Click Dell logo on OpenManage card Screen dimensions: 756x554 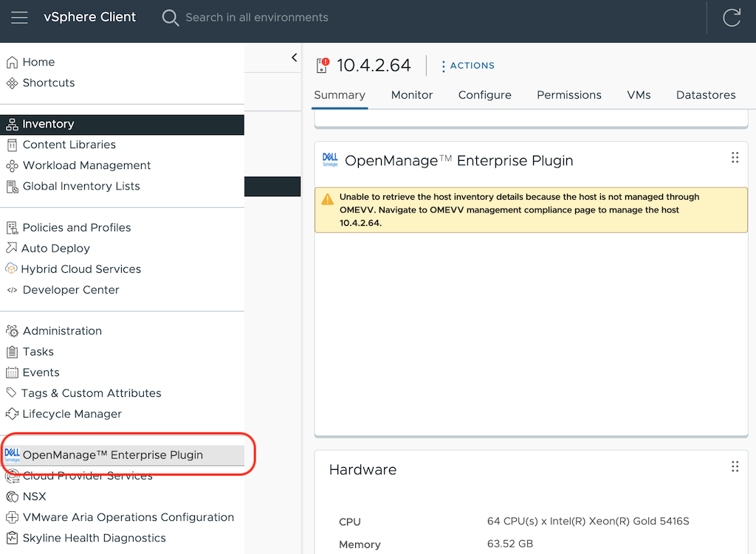pos(330,160)
